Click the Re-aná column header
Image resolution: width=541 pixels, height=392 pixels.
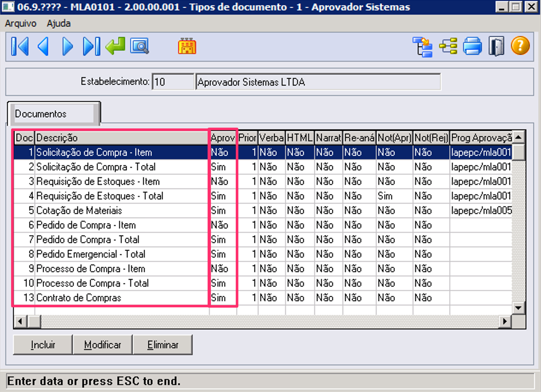359,138
